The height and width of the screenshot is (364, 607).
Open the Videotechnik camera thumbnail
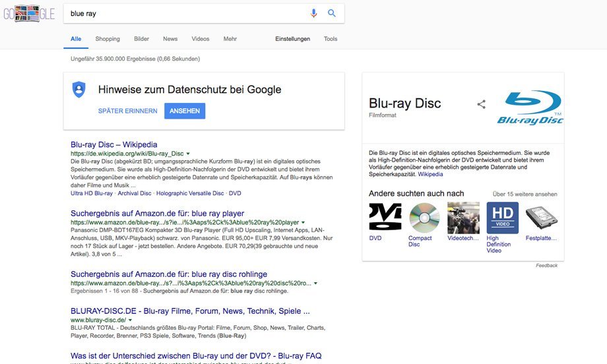(x=463, y=218)
